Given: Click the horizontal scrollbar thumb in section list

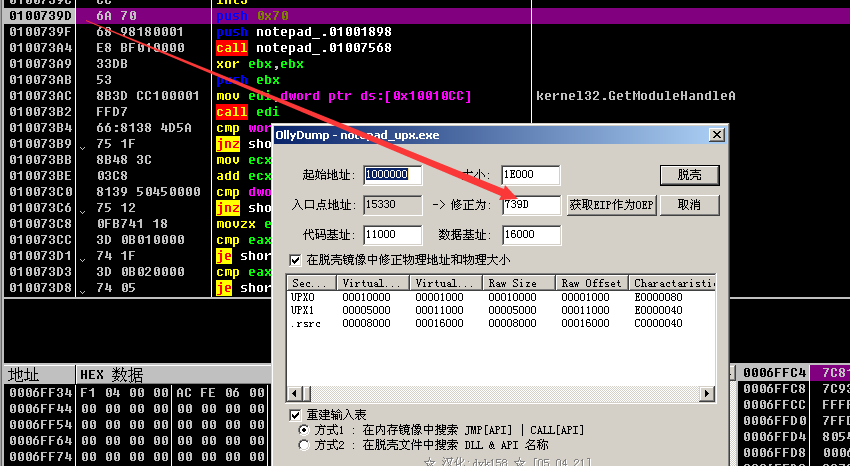Looking at the screenshot, I should [x=306, y=393].
